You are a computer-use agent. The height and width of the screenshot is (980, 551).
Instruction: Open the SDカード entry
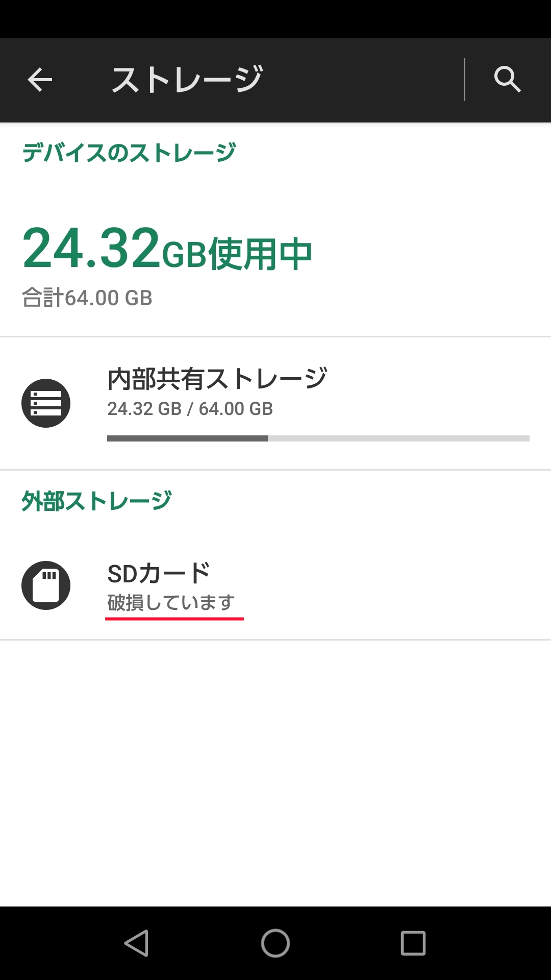pos(159,573)
